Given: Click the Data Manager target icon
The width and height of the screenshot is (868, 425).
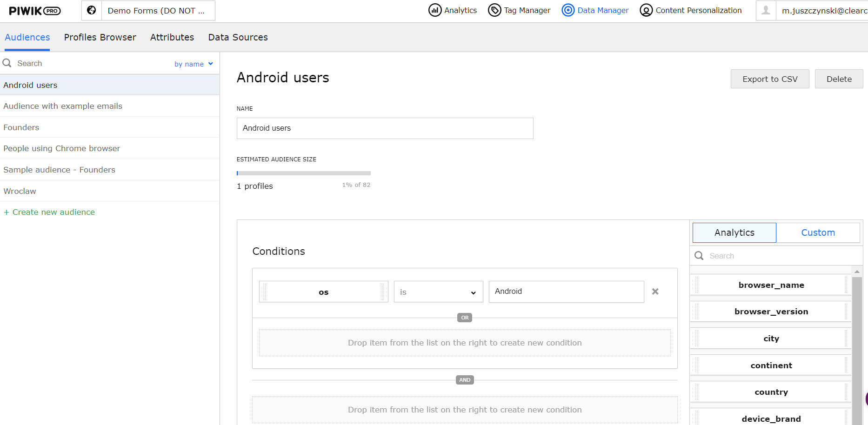Looking at the screenshot, I should [x=568, y=10].
